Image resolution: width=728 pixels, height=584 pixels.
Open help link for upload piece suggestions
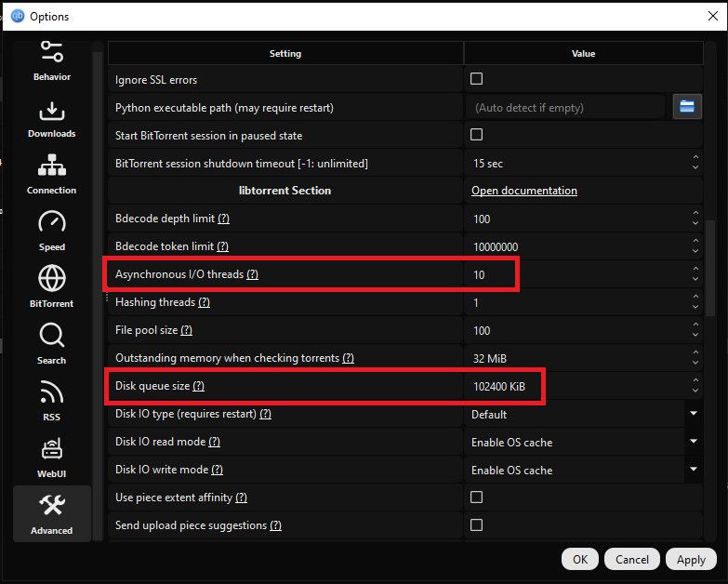(275, 525)
